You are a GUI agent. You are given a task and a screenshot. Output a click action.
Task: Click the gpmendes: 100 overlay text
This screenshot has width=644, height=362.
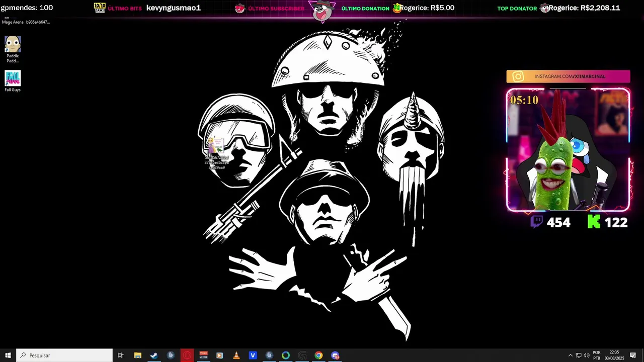point(27,8)
